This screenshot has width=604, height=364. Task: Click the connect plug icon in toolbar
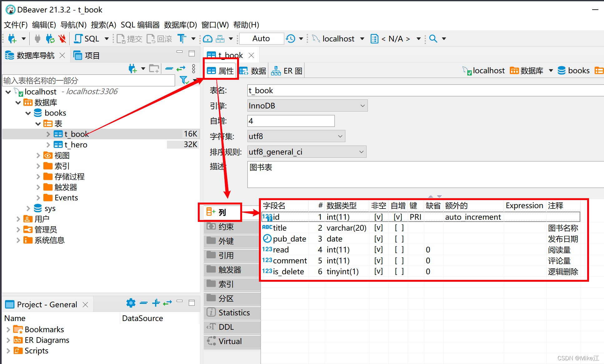(37, 39)
